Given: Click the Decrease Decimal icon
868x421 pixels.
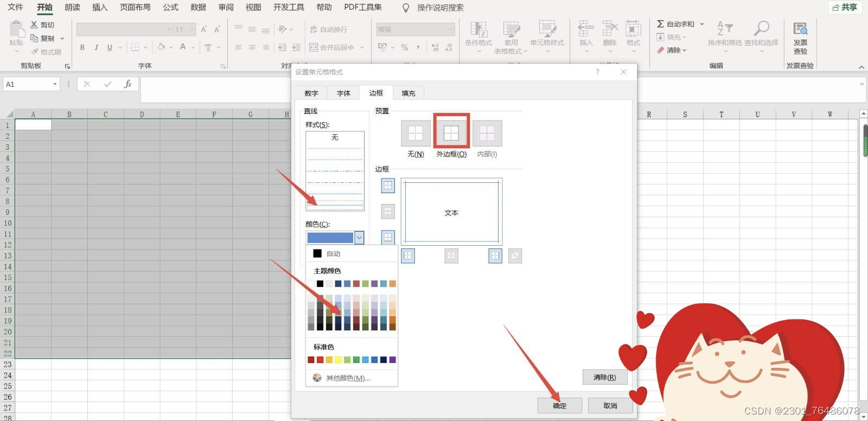Looking at the screenshot, I should click(x=449, y=47).
